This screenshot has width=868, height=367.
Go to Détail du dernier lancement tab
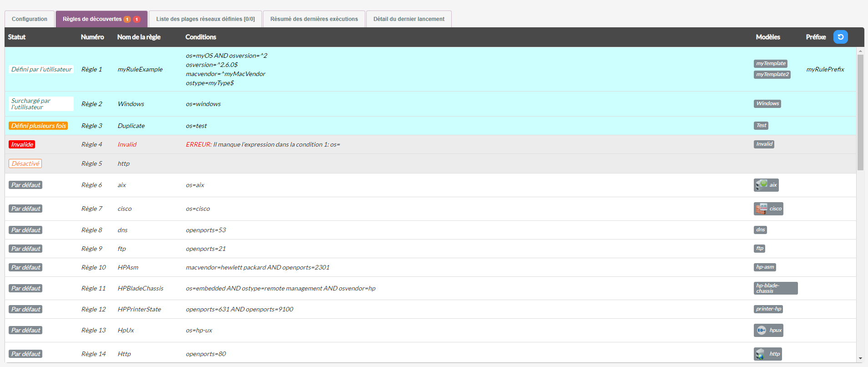click(x=409, y=19)
